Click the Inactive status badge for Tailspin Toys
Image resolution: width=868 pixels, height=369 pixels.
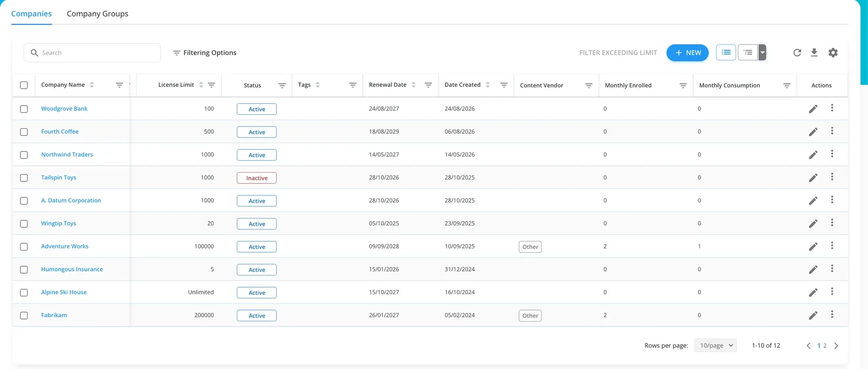click(257, 178)
